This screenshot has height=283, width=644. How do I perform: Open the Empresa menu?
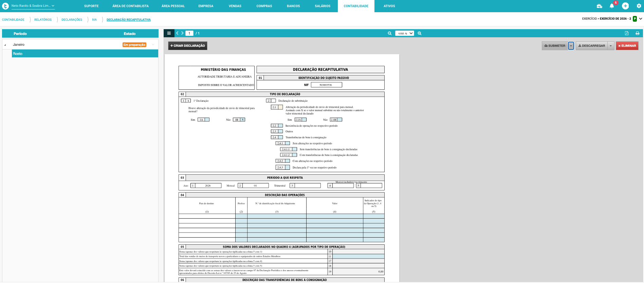[206, 6]
